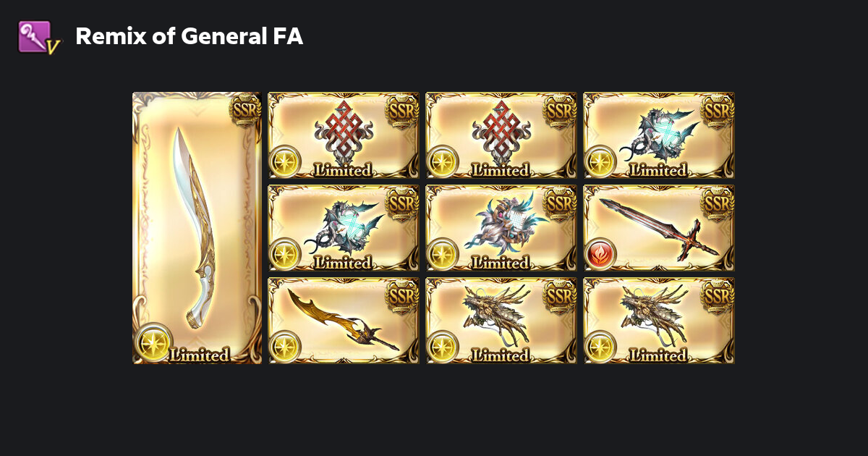Click the light element icon on the main weapon

tap(153, 343)
